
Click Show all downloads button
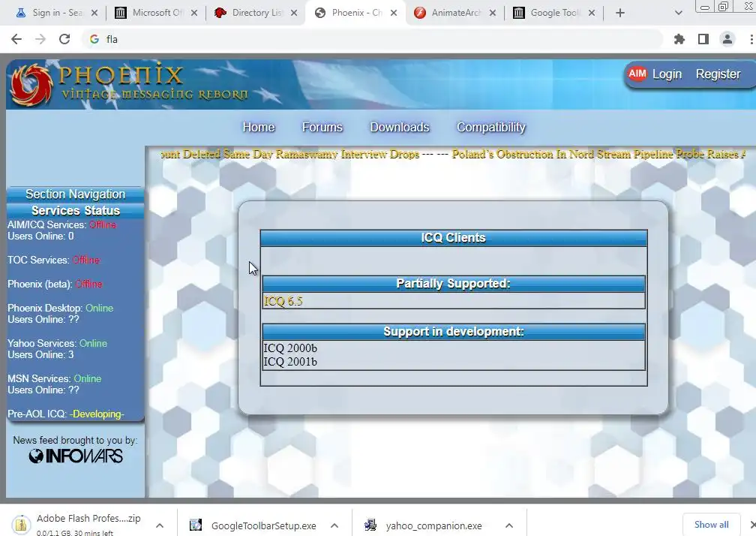[x=711, y=525]
